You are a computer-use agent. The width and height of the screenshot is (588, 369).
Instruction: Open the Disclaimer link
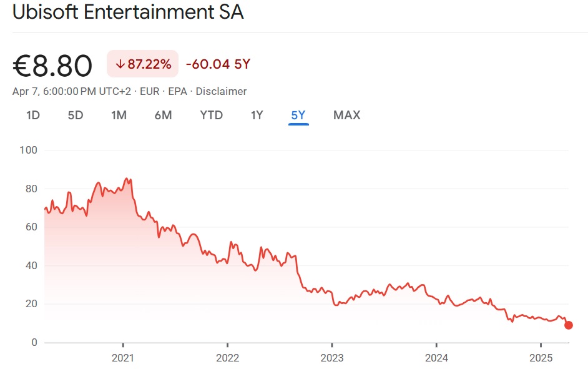[x=221, y=91]
